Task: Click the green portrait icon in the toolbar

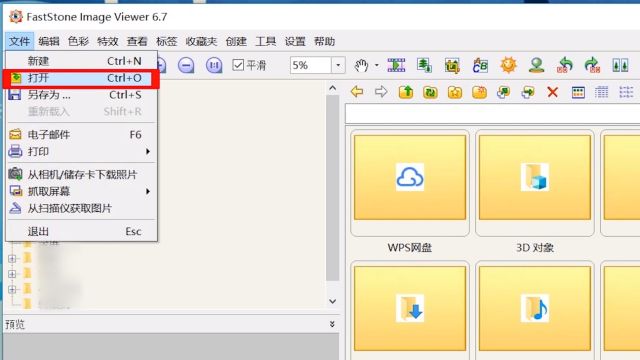Action: pyautogui.click(x=536, y=65)
